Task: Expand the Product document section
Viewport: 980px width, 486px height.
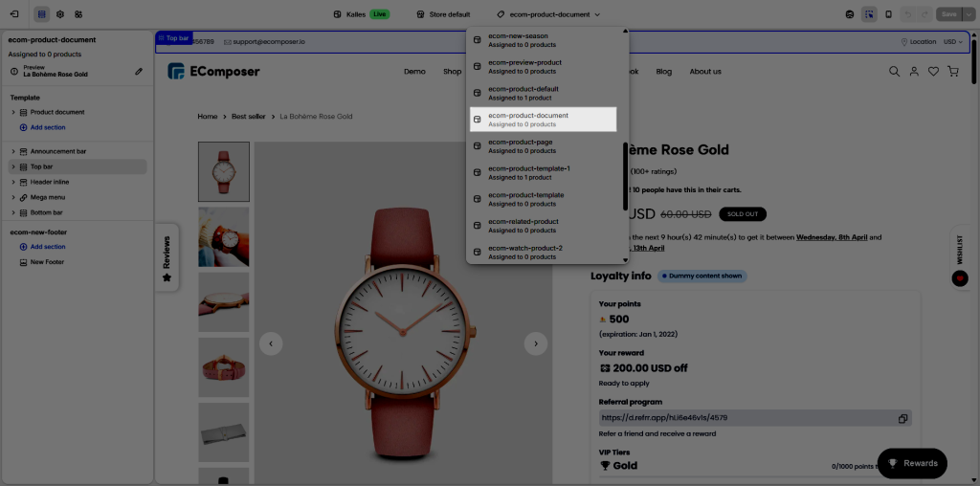Action: click(13, 113)
